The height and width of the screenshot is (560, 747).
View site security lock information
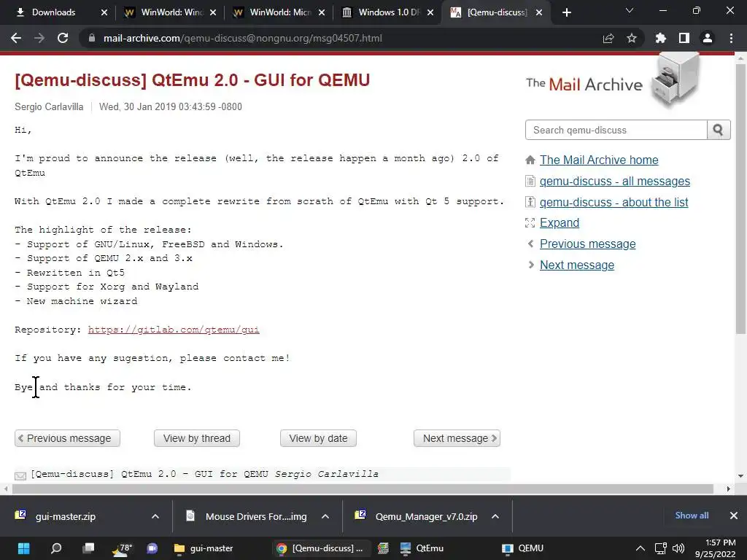tap(92, 38)
